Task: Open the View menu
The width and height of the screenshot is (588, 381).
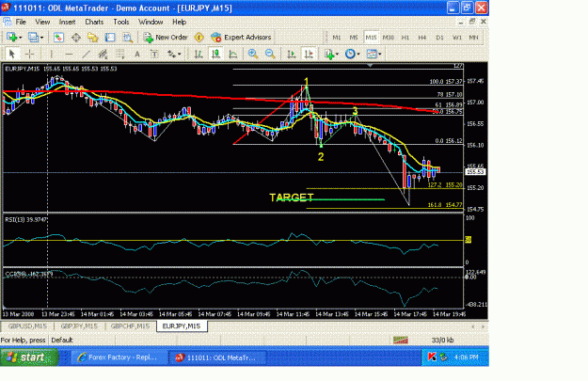Action: tap(42, 23)
